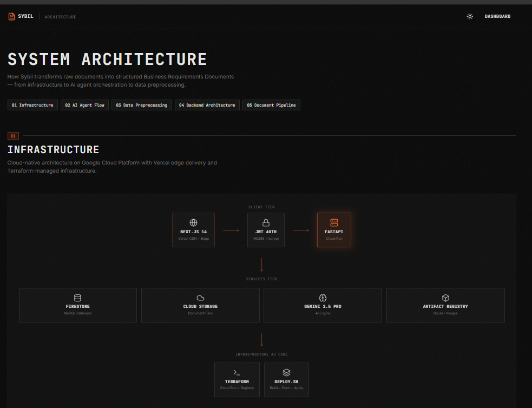Toggle the light/dark theme sun icon

point(470,16)
